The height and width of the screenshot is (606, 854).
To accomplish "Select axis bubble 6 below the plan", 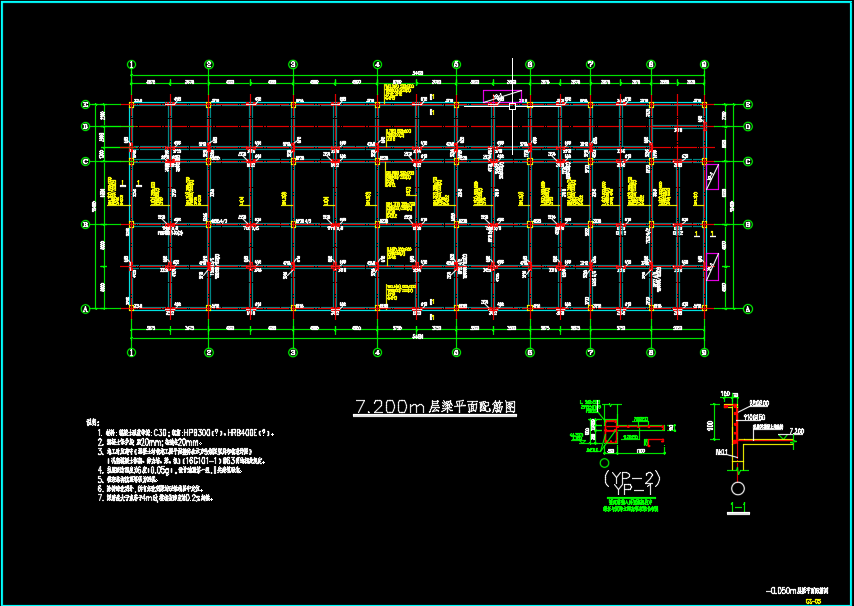I will (529, 352).
